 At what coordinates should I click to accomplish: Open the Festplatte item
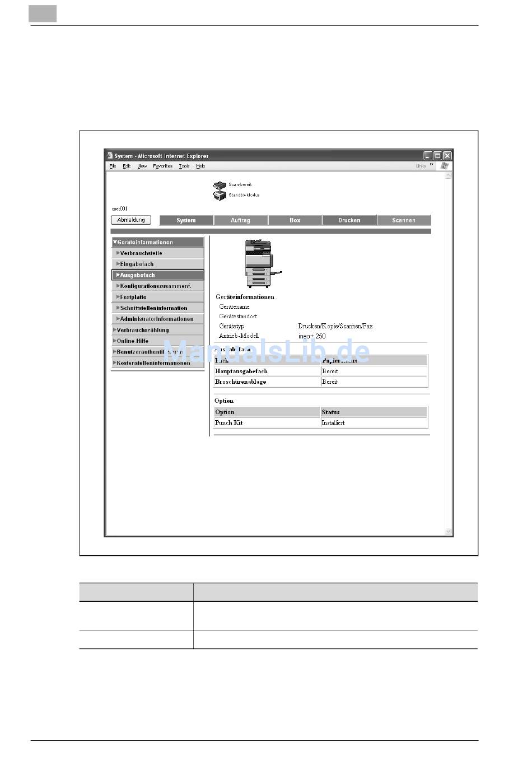tap(158, 297)
